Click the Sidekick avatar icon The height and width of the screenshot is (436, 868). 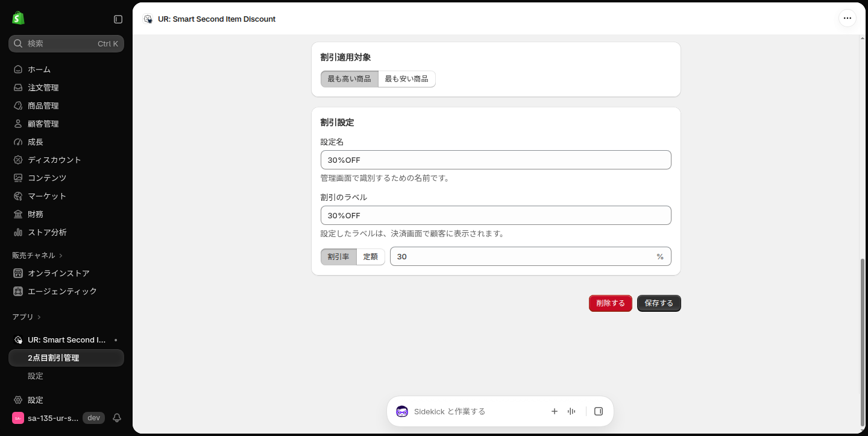click(402, 411)
